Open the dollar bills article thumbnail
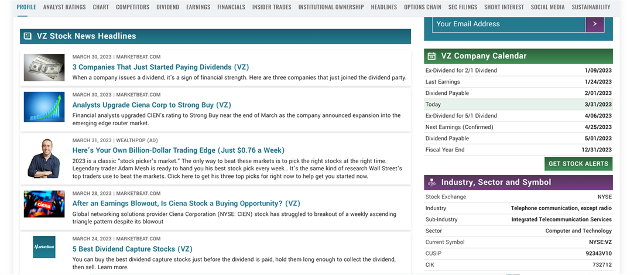This screenshot has width=644, height=275. [x=44, y=67]
